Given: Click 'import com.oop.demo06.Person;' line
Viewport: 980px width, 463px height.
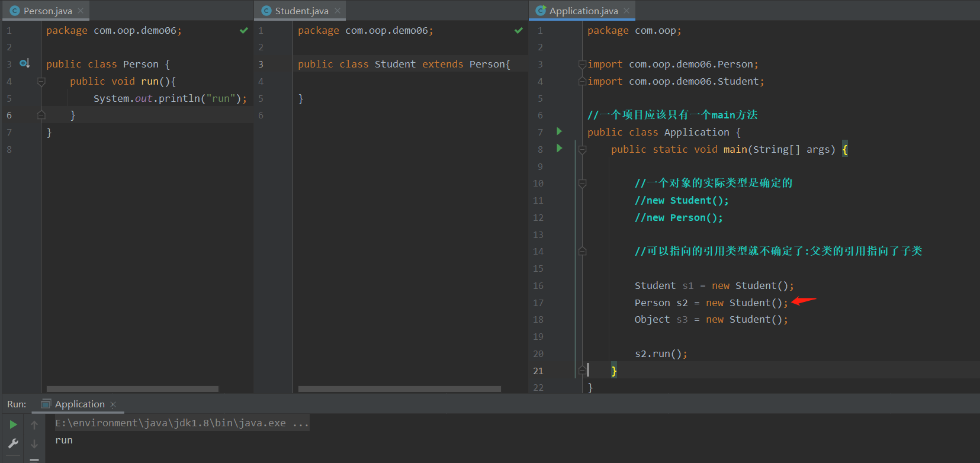Looking at the screenshot, I should pyautogui.click(x=673, y=64).
